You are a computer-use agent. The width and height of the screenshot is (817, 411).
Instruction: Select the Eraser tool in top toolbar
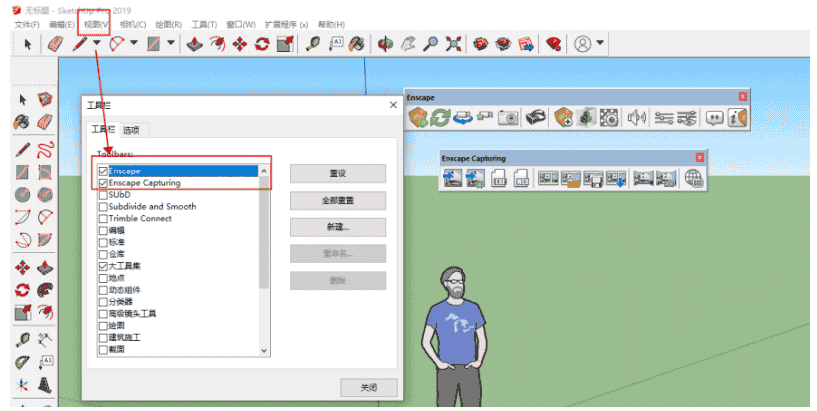click(x=56, y=44)
